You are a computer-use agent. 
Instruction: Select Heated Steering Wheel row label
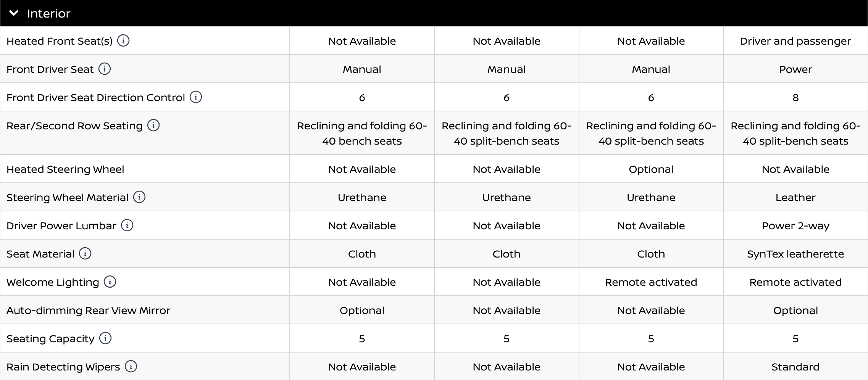click(65, 169)
